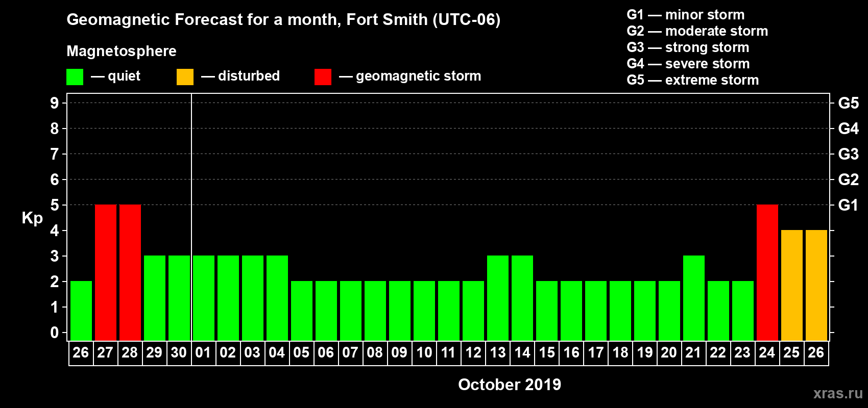Click the 'Kp' axis label
The height and width of the screenshot is (408, 868).
pyautogui.click(x=32, y=218)
